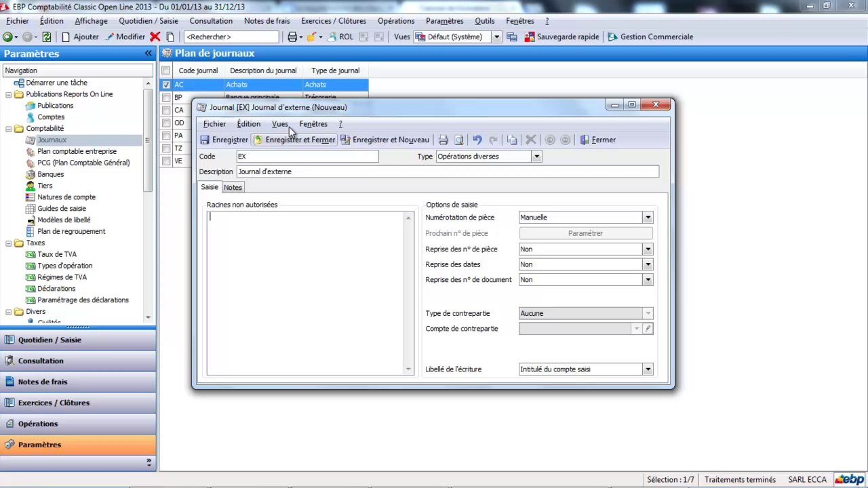Click the Sauvegarde rapide icon
The width and height of the screenshot is (868, 488).
(530, 37)
